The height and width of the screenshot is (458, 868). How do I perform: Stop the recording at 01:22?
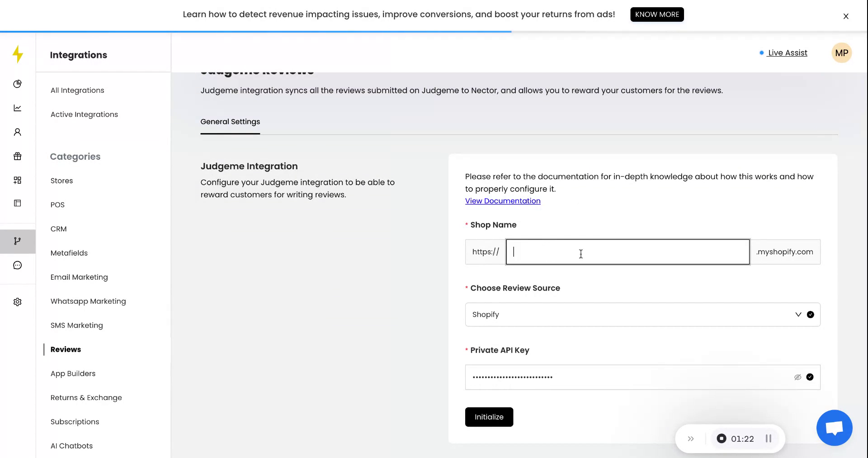(722, 439)
